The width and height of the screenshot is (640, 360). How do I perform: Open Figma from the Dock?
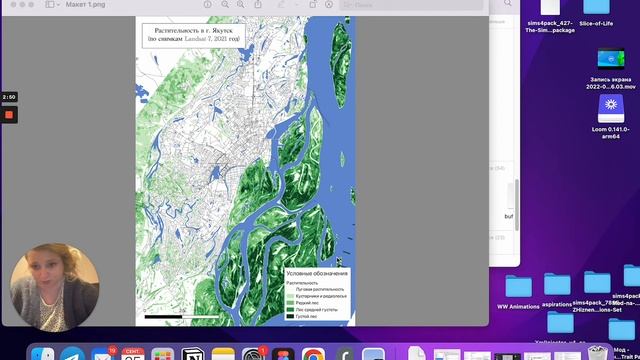(x=283, y=353)
